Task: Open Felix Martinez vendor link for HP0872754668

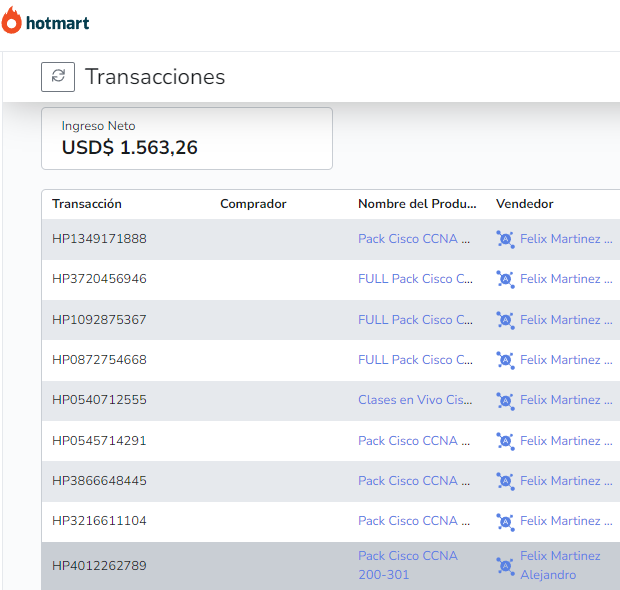Action: tap(566, 360)
